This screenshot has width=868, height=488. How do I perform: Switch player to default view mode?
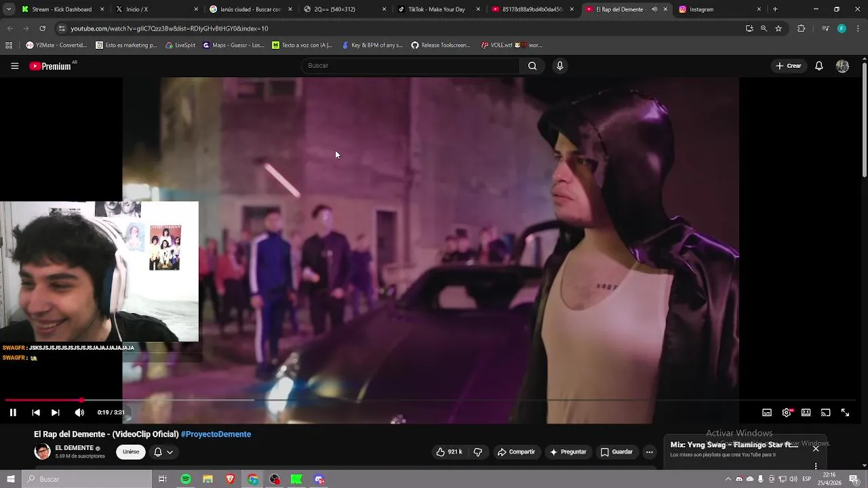[x=806, y=412]
